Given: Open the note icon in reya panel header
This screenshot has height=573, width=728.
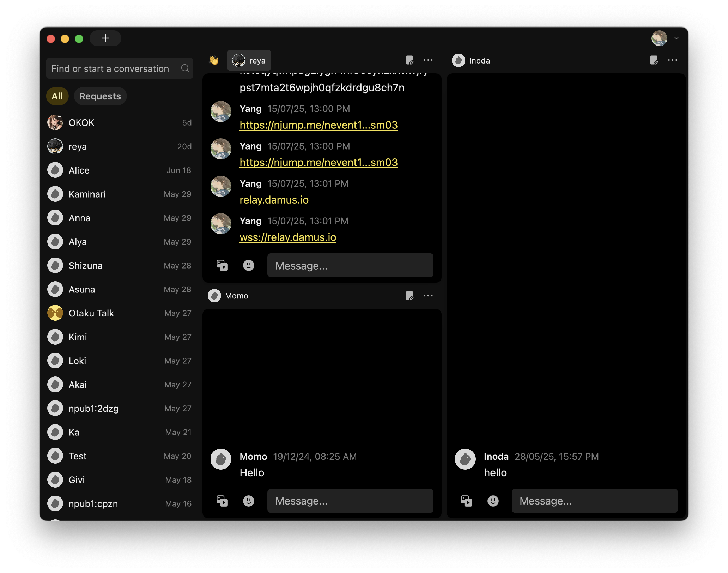Looking at the screenshot, I should tap(409, 60).
